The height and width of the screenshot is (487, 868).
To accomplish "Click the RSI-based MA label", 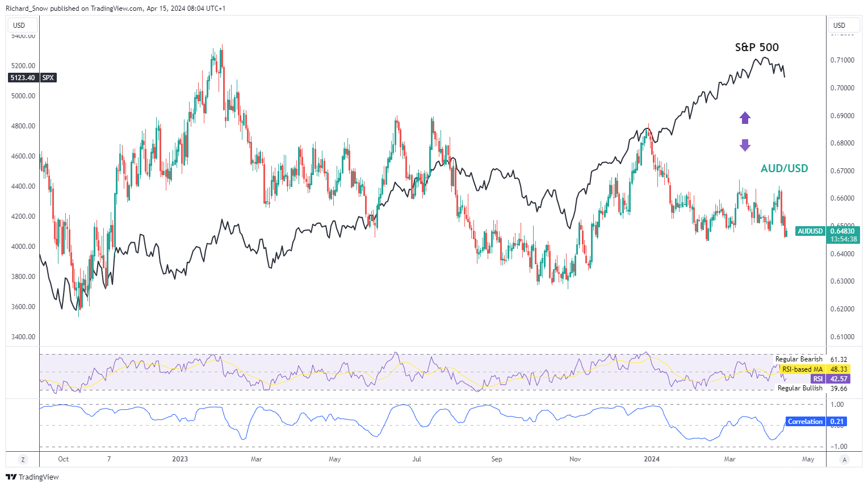I will (802, 369).
